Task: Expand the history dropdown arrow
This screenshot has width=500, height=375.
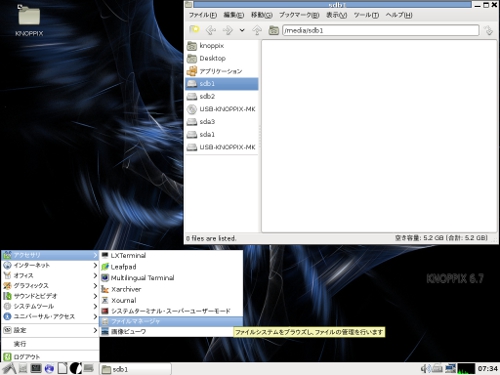Action: (x=242, y=30)
